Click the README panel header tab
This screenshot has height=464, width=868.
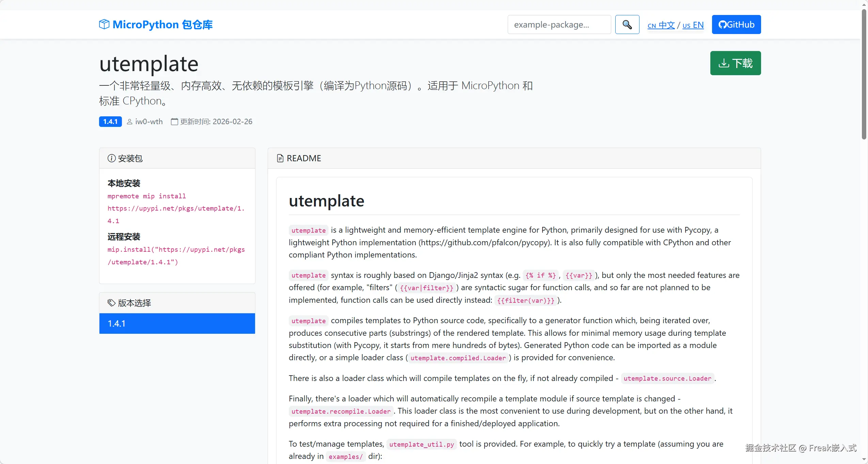(304, 158)
